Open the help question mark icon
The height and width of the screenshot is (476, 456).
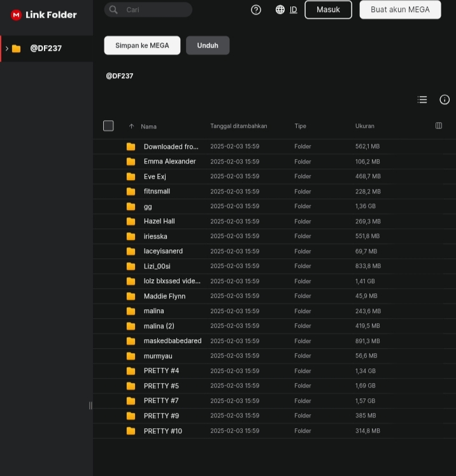[x=256, y=10]
